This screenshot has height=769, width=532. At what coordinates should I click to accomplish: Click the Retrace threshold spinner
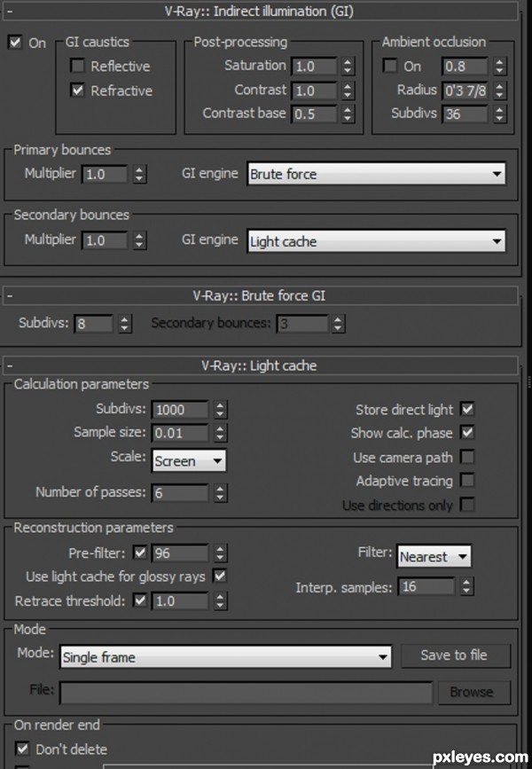pyautogui.click(x=220, y=601)
